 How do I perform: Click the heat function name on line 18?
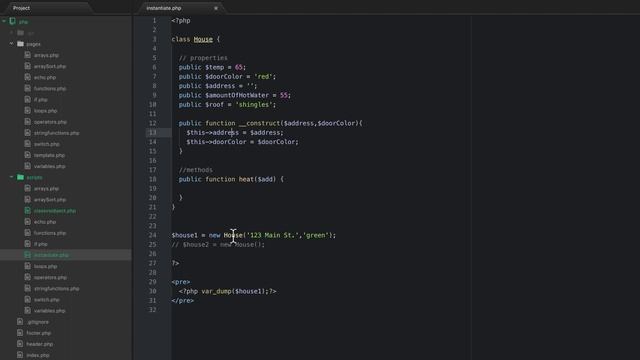click(246, 179)
